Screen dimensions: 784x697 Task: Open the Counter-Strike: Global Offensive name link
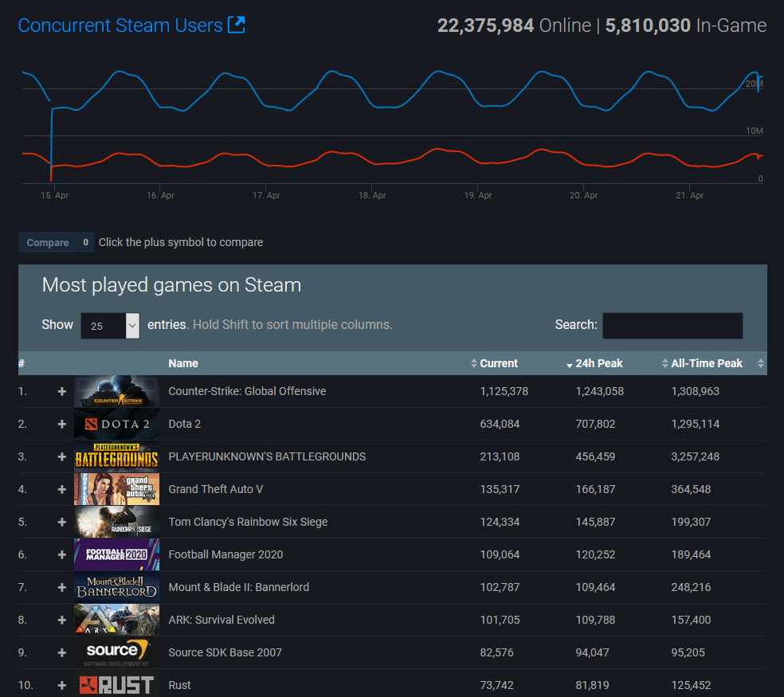247,391
